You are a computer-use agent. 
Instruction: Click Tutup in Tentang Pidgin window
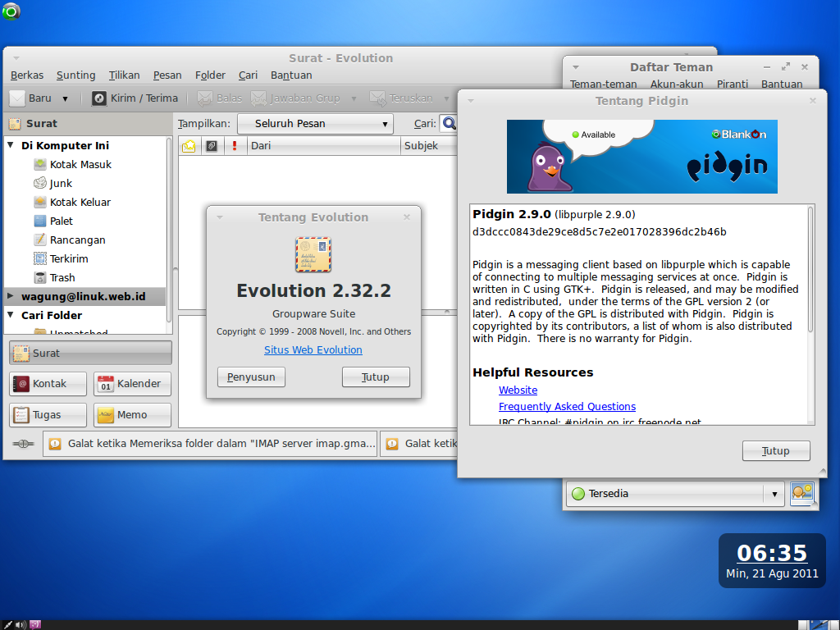coord(776,450)
